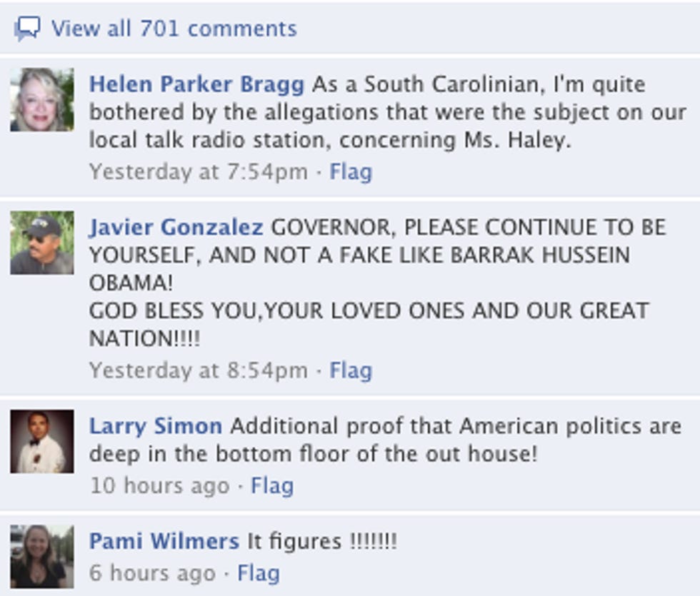Visit Larry Simon's profile name link
This screenshot has width=700, height=596.
pos(156,426)
